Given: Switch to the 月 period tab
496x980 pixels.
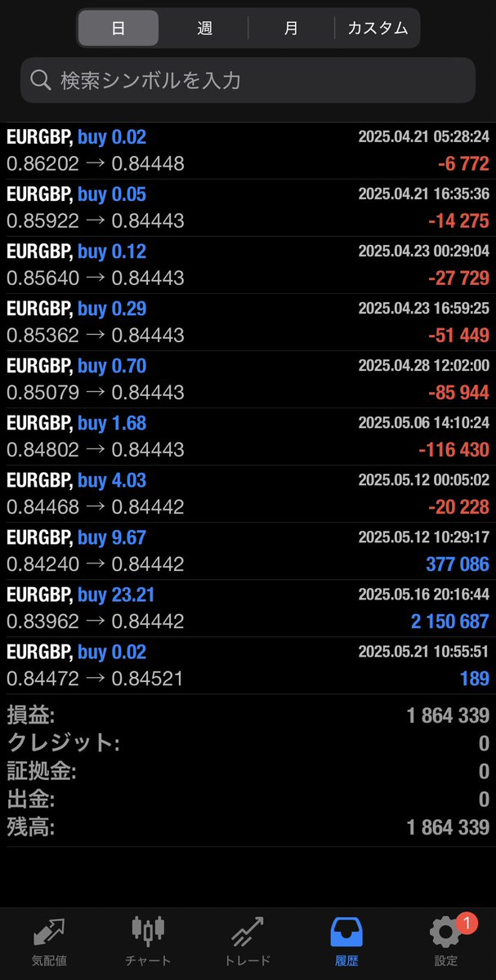Looking at the screenshot, I should point(291,28).
